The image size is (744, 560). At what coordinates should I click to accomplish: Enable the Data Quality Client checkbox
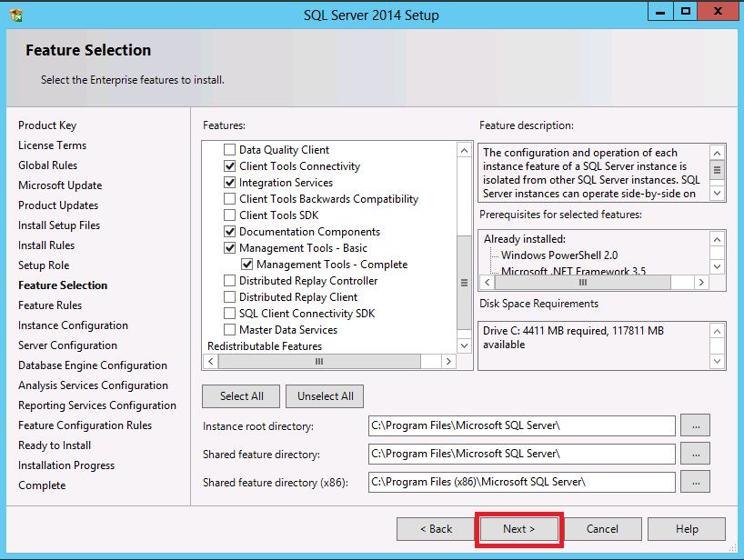[x=229, y=150]
